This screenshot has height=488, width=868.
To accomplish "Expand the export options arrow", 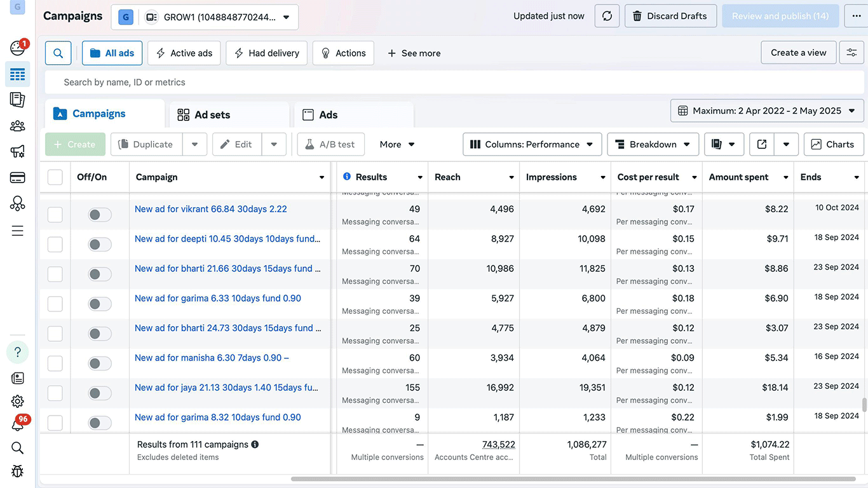I will [x=786, y=144].
